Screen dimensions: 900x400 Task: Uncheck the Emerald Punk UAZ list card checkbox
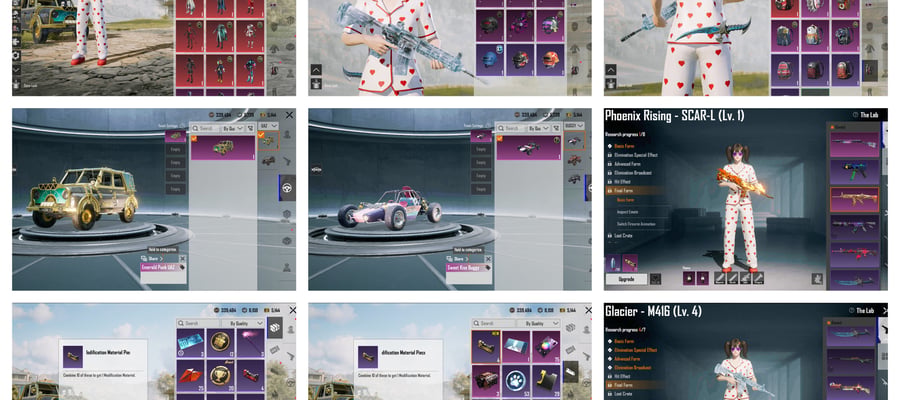coord(194,138)
